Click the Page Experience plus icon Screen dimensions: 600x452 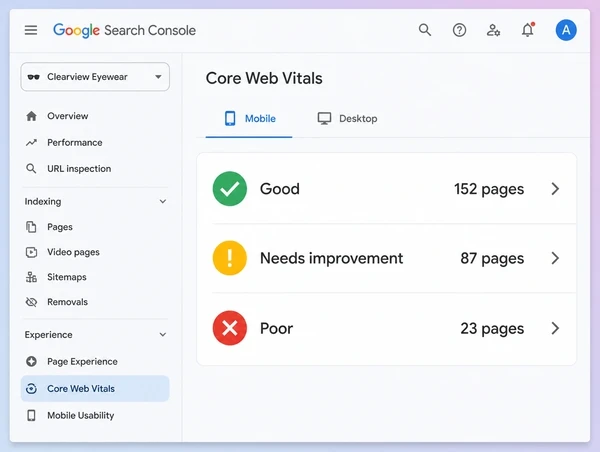31,361
